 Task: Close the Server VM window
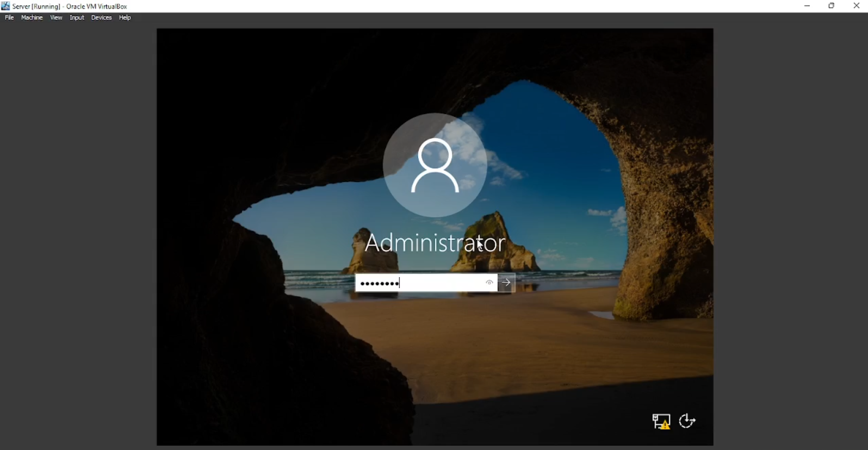pyautogui.click(x=857, y=6)
